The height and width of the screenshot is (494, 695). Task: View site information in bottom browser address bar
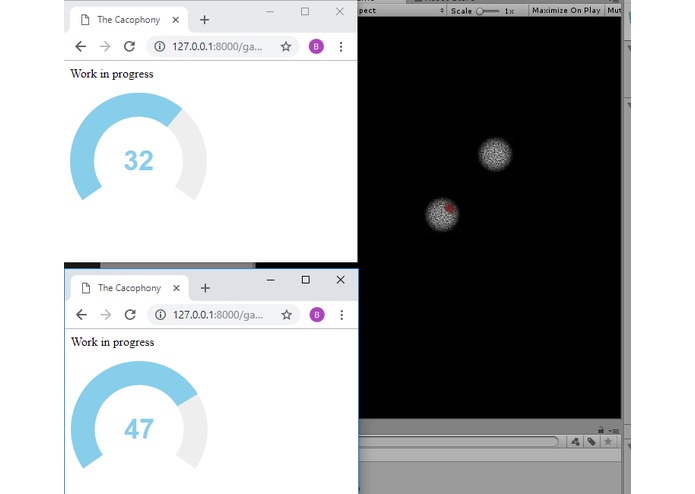[x=160, y=315]
